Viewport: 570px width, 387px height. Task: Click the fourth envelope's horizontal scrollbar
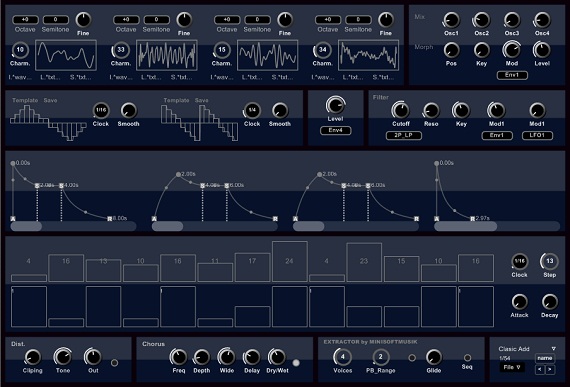[x=497, y=226]
